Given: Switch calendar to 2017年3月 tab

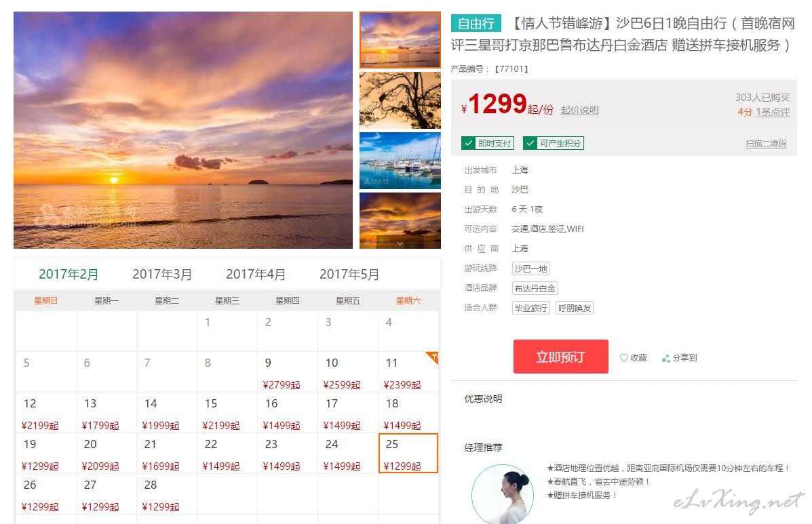Looking at the screenshot, I should (x=162, y=274).
